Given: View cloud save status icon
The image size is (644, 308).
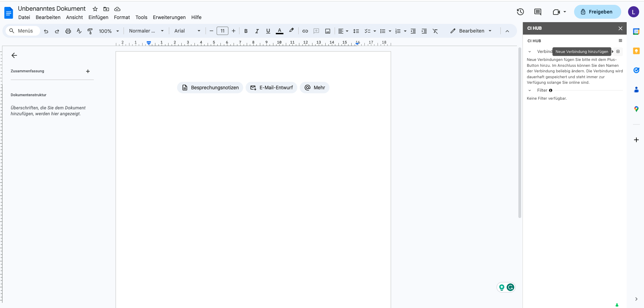Looking at the screenshot, I should 117,9.
